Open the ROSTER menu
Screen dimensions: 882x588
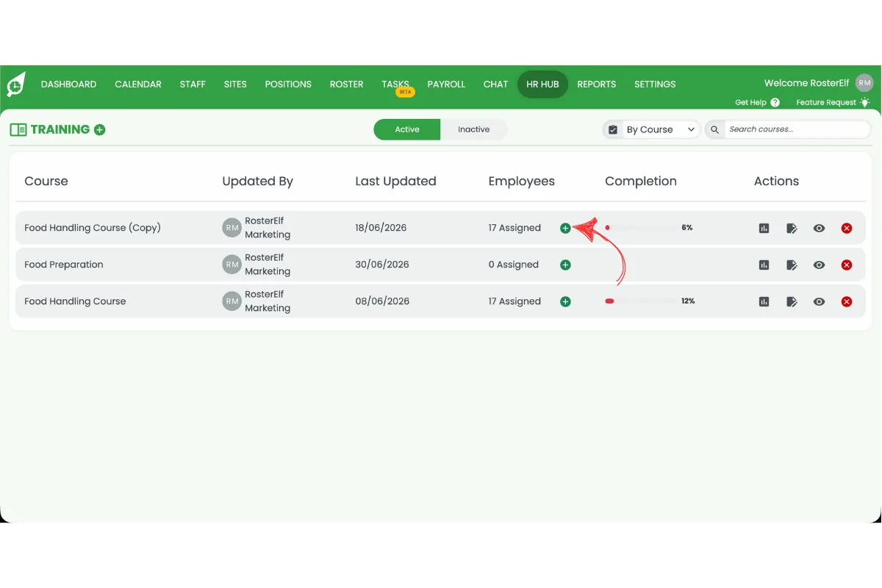click(x=346, y=85)
